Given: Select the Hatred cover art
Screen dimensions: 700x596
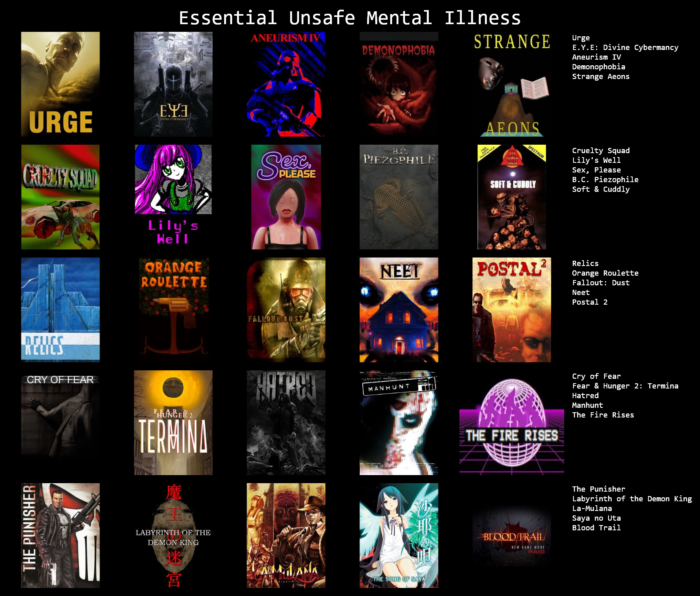Looking at the screenshot, I should coord(286,423).
